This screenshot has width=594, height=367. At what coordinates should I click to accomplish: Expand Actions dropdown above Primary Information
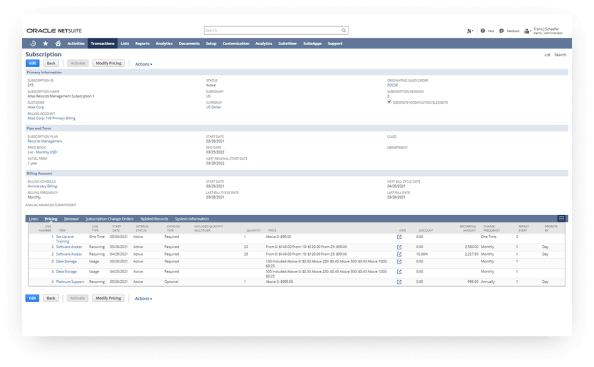click(144, 64)
